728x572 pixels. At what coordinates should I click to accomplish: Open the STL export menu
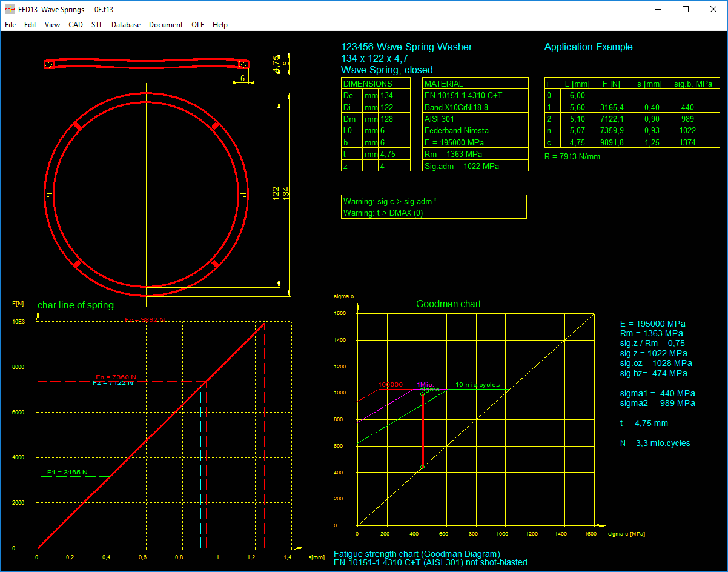coord(97,25)
